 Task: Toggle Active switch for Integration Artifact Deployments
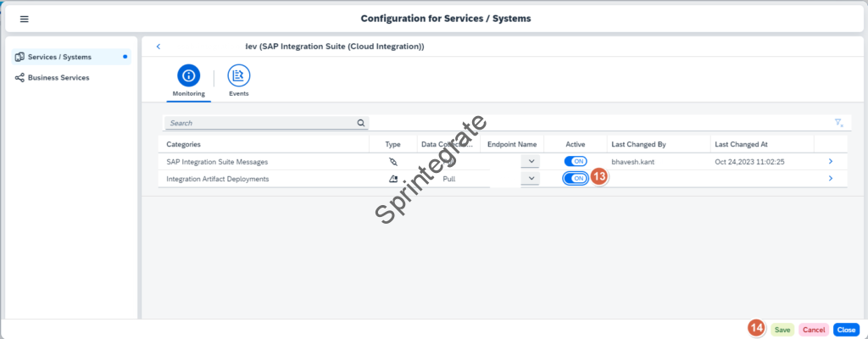(576, 179)
